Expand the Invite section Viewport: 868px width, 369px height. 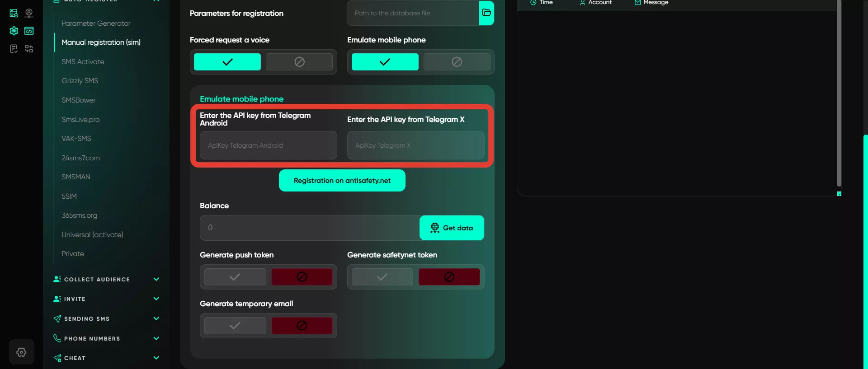pyautogui.click(x=156, y=299)
